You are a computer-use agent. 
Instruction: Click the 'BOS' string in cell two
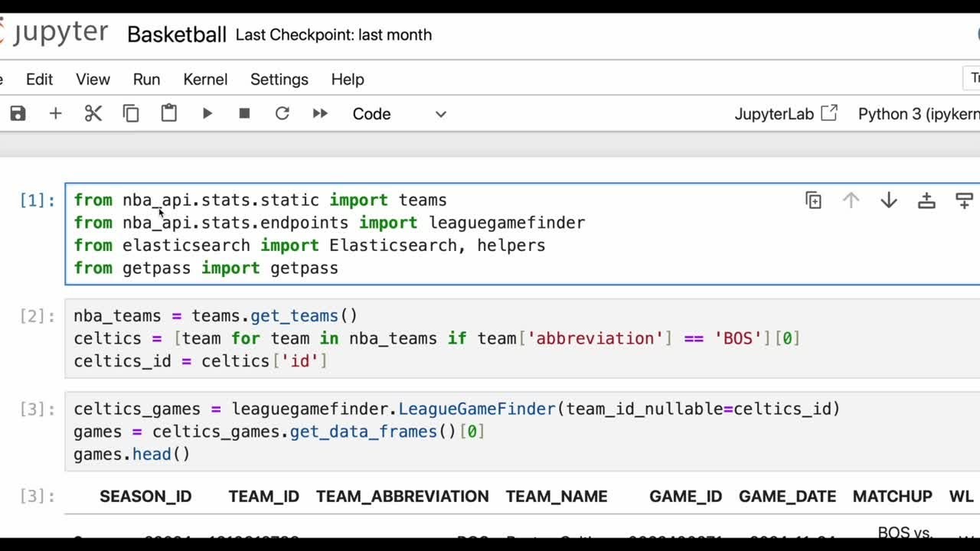[x=738, y=338]
